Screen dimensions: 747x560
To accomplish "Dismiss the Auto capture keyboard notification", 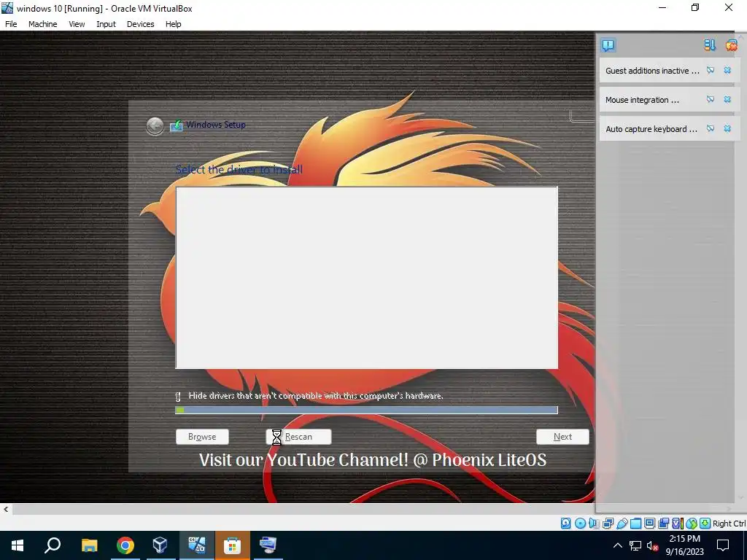I will click(x=727, y=128).
